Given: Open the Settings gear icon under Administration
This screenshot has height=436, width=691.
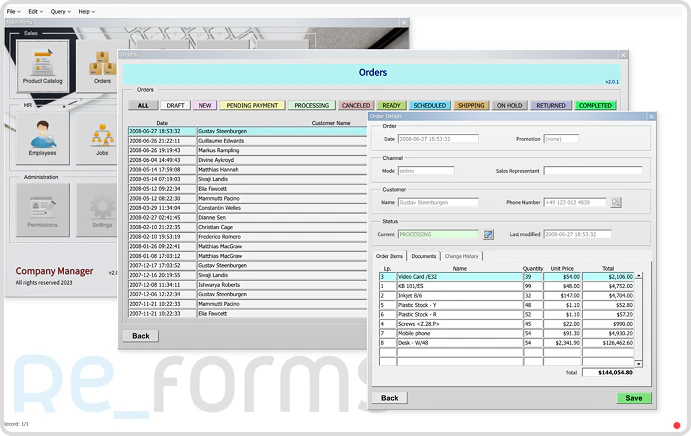Looking at the screenshot, I should click(102, 210).
